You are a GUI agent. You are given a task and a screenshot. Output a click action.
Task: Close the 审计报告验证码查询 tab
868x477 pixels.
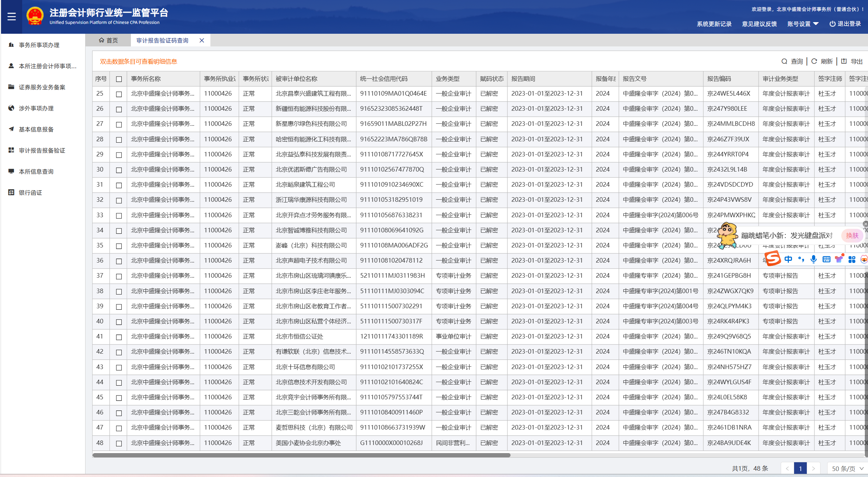coord(202,40)
